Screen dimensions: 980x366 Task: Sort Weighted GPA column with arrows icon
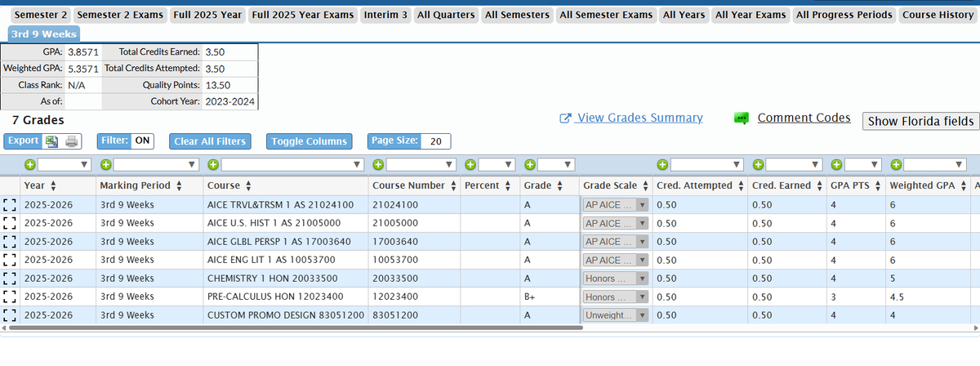click(x=964, y=186)
